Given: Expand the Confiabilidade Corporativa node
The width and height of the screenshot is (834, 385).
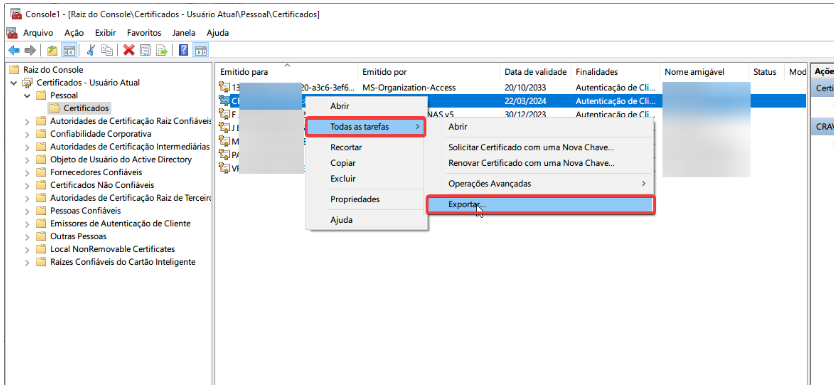Looking at the screenshot, I should (x=27, y=134).
